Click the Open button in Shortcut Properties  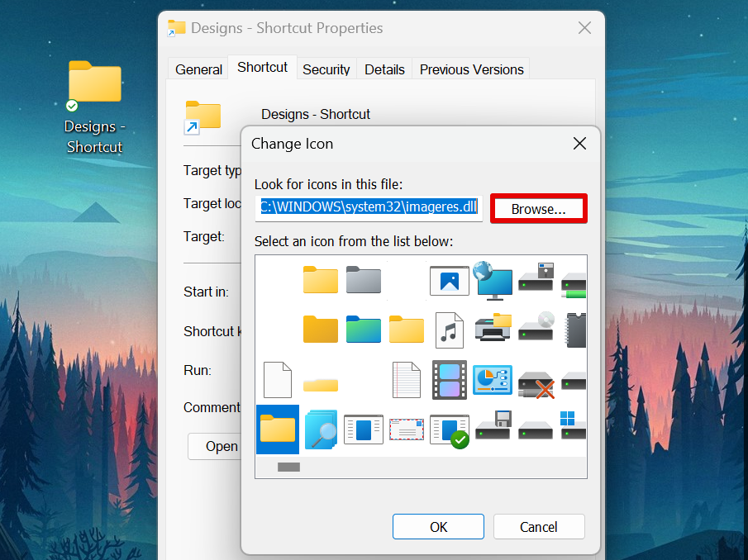(x=215, y=446)
